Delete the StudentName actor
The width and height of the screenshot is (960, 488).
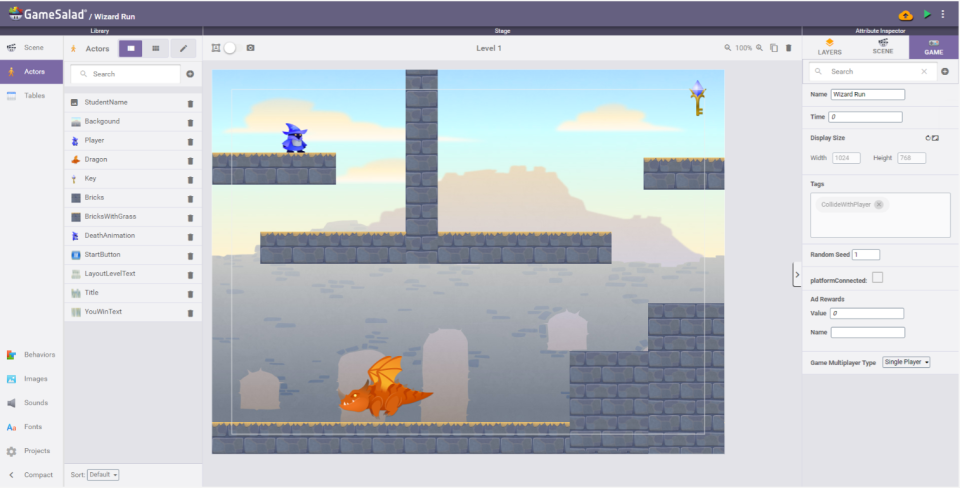[x=190, y=103]
